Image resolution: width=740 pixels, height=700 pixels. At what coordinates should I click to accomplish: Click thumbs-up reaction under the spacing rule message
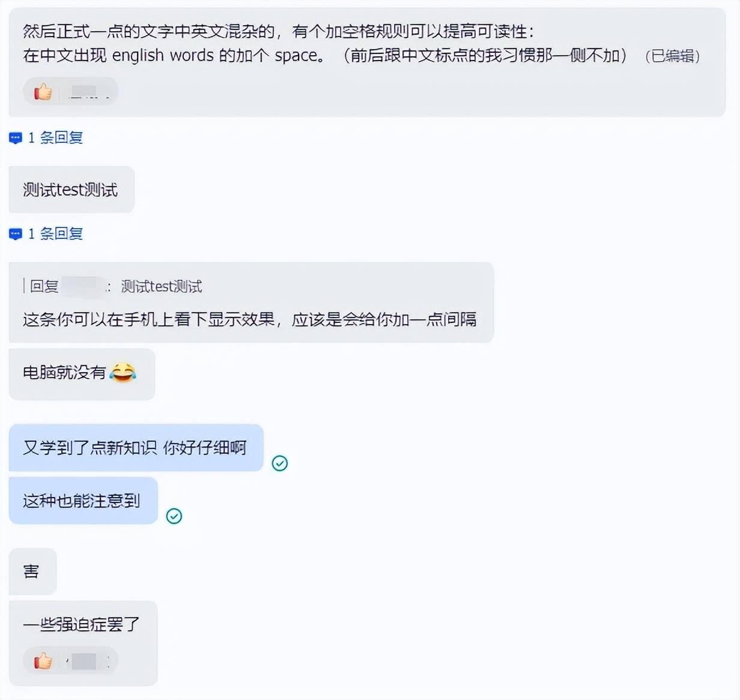[x=43, y=92]
